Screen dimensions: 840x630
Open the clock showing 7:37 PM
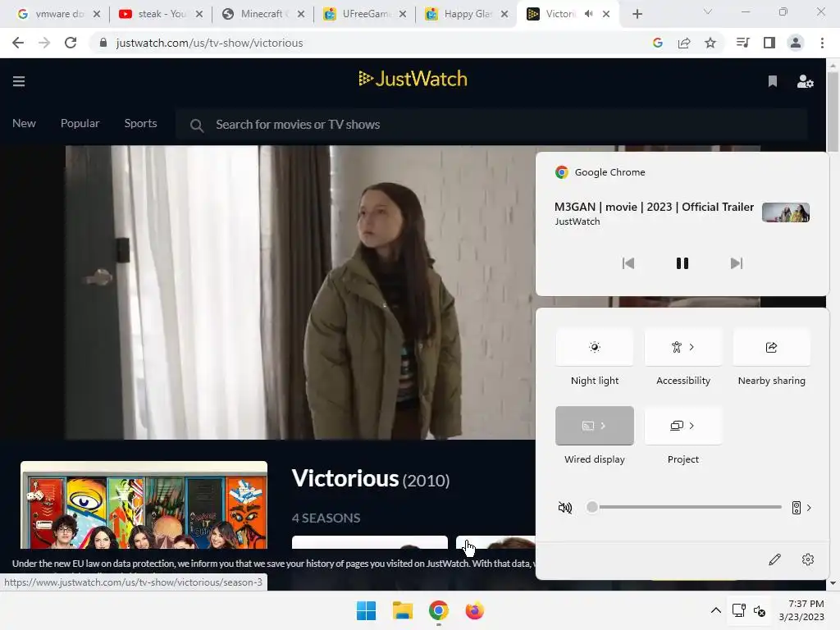[x=801, y=610]
